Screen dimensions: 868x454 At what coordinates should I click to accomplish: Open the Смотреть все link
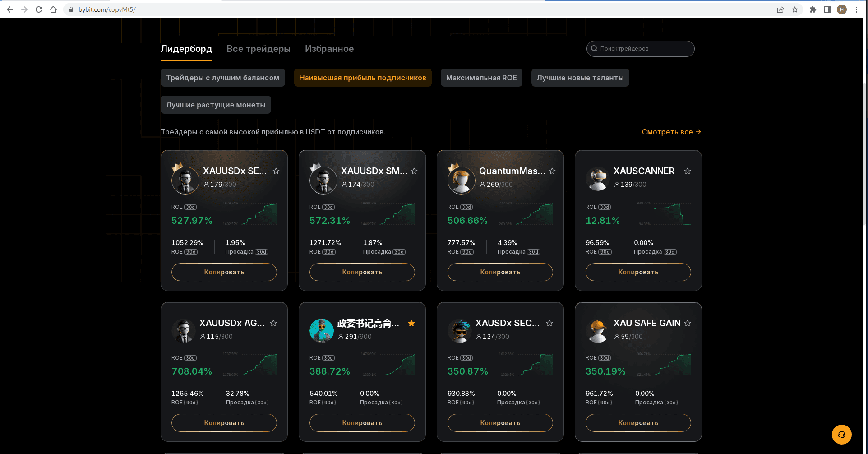tap(671, 132)
